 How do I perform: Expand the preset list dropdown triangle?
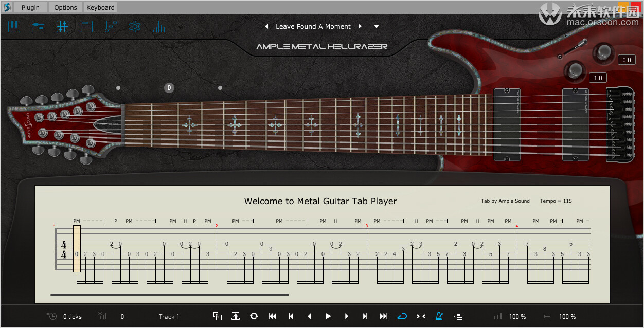pyautogui.click(x=377, y=26)
